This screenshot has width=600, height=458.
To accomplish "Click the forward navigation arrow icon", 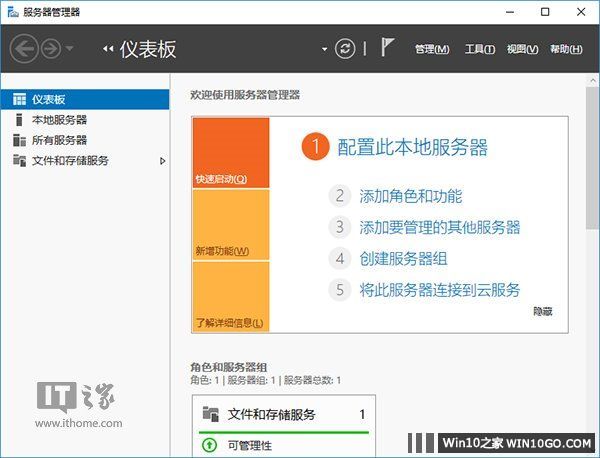I will [x=50, y=48].
